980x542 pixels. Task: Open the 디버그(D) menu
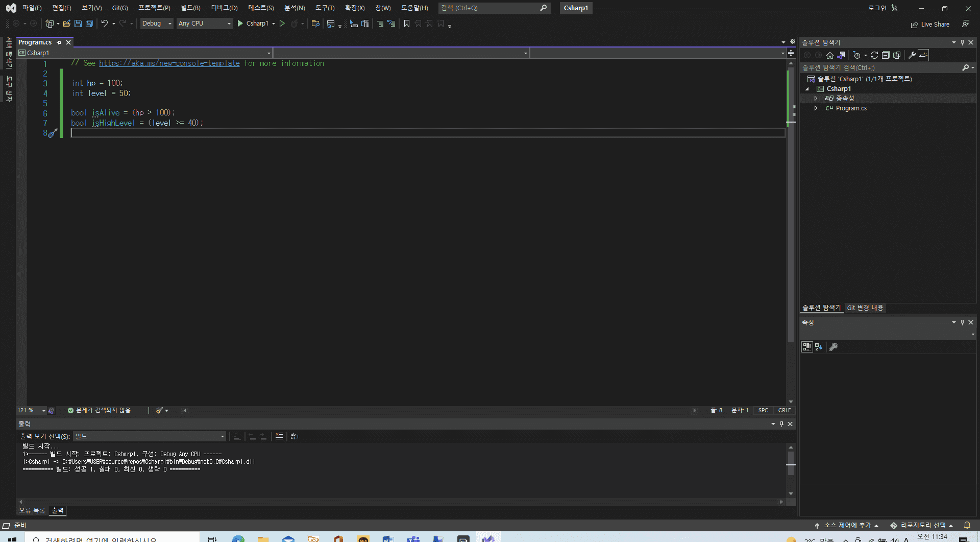click(x=225, y=8)
